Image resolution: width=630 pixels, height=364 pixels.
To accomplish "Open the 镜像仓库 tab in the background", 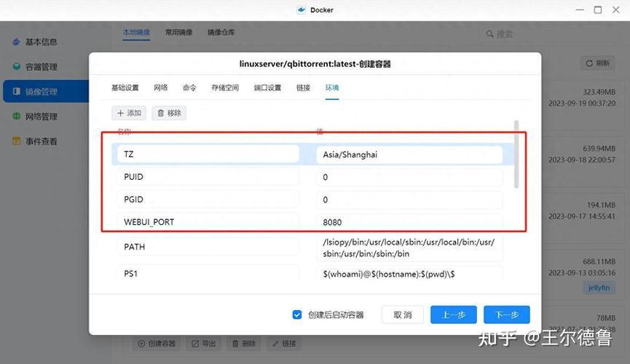I will click(221, 32).
